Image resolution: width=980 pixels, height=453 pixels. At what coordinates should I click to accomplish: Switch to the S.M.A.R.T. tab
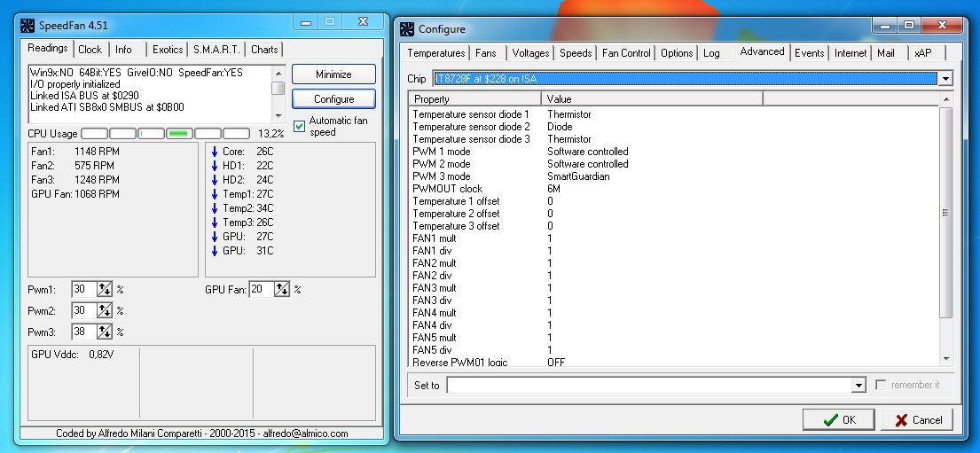pyautogui.click(x=216, y=50)
